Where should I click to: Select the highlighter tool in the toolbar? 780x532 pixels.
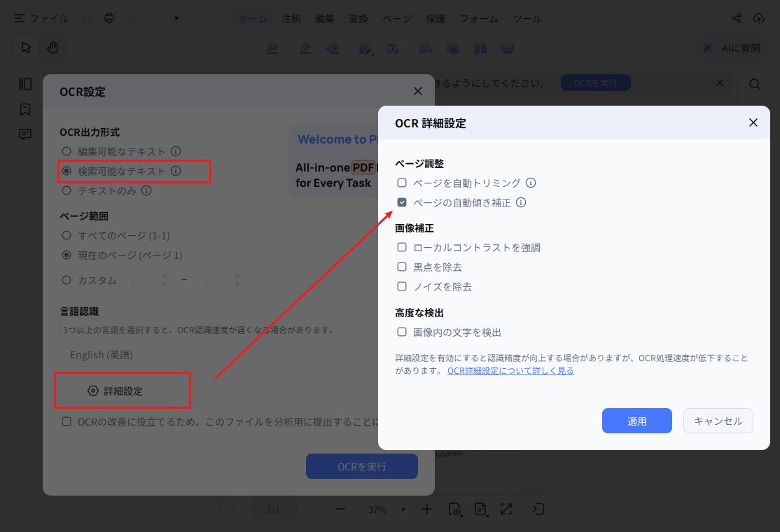pos(272,48)
